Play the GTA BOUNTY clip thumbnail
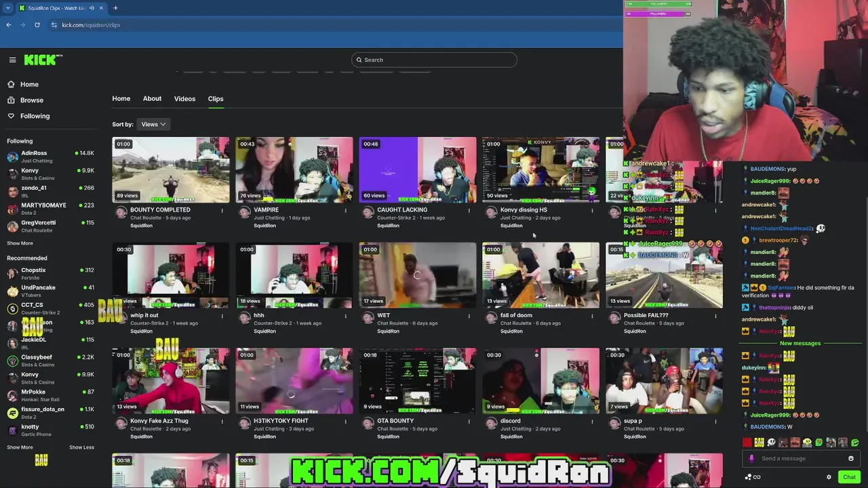The height and width of the screenshot is (488, 868). point(418,381)
